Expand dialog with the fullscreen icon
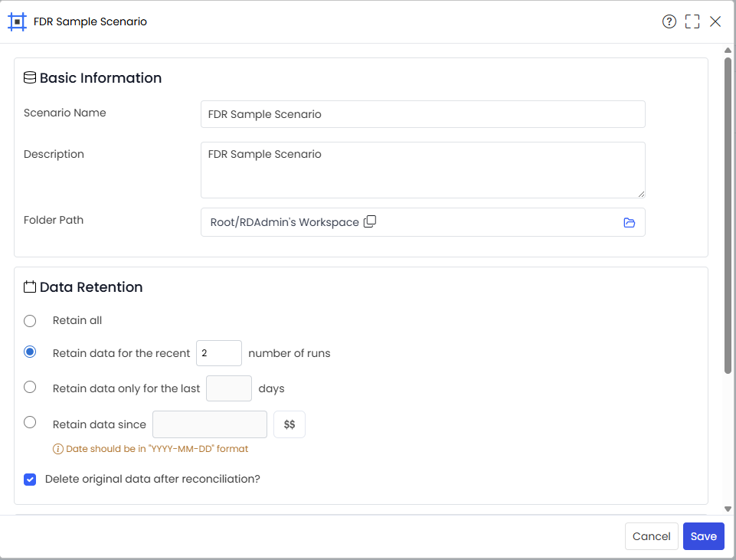The image size is (736, 560). click(692, 21)
